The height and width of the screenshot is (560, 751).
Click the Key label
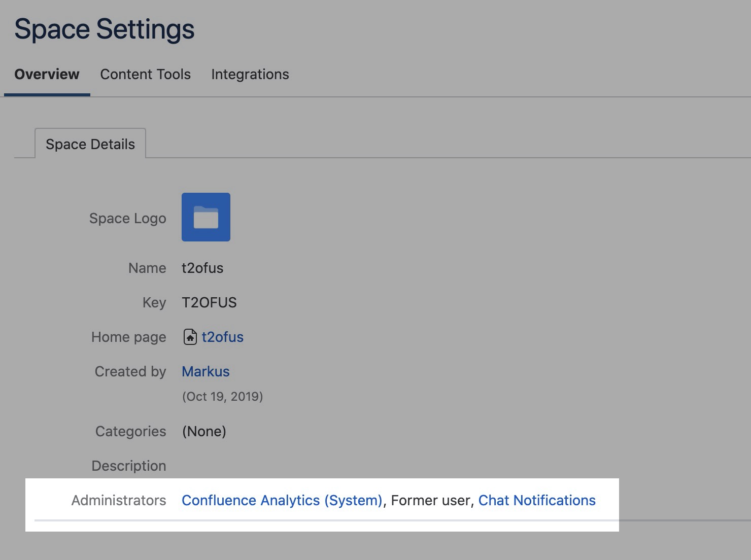(x=154, y=302)
